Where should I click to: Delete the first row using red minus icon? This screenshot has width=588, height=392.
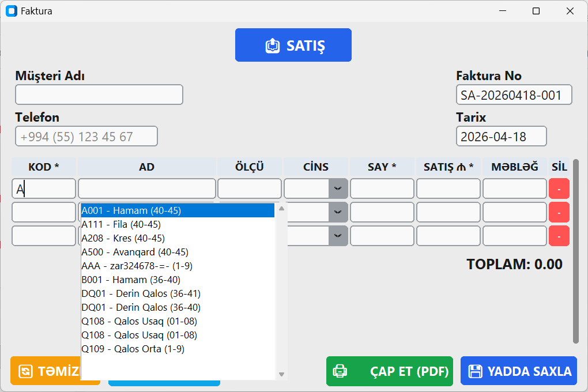tap(559, 189)
